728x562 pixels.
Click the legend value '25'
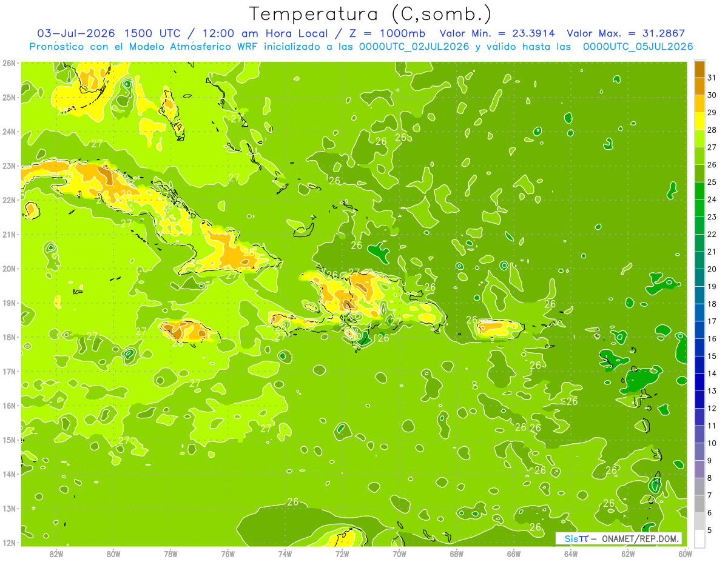point(712,182)
